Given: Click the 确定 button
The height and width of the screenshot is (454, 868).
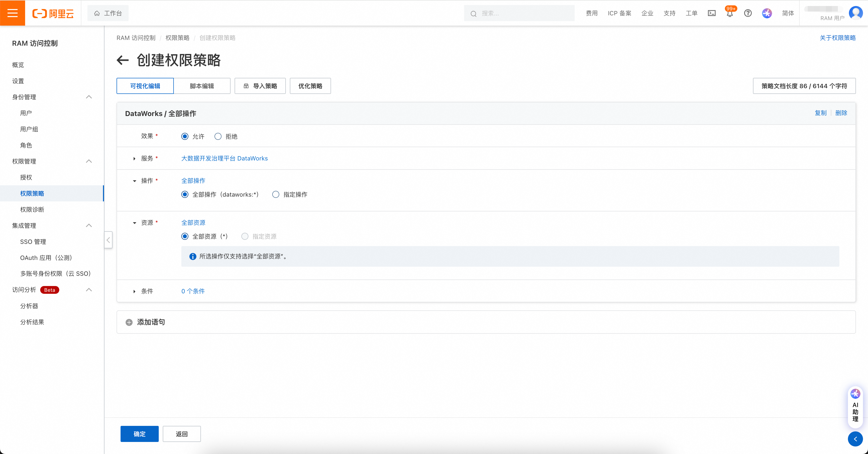Looking at the screenshot, I should [x=139, y=434].
